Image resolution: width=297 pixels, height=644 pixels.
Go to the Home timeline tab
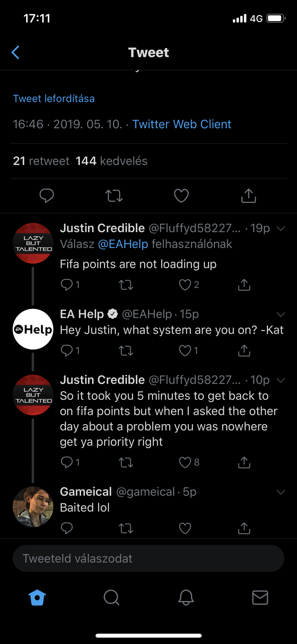click(37, 597)
